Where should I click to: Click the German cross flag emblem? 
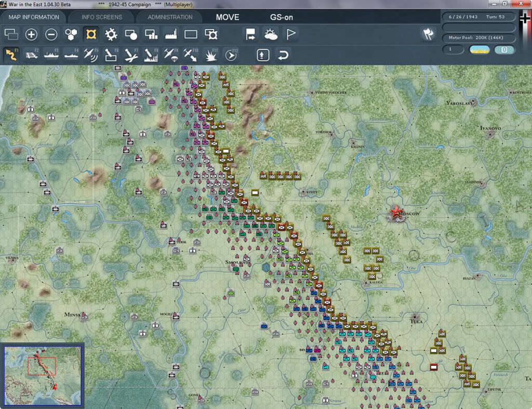525,18
